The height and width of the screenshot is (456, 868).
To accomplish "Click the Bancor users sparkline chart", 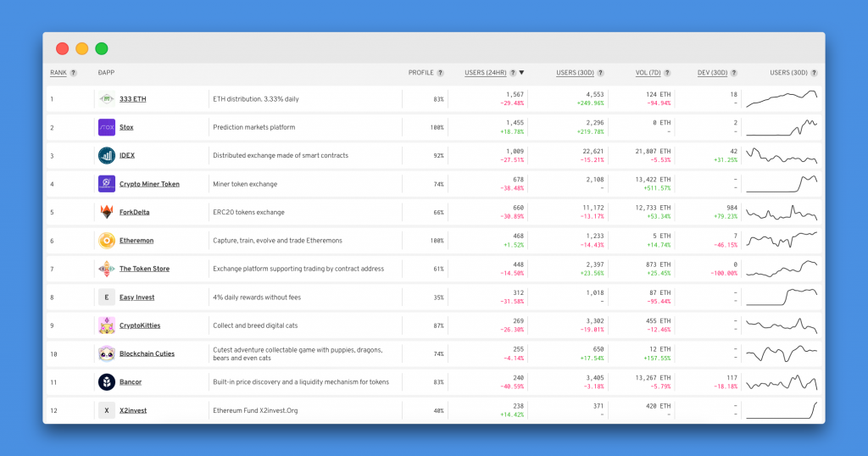I will (x=782, y=382).
